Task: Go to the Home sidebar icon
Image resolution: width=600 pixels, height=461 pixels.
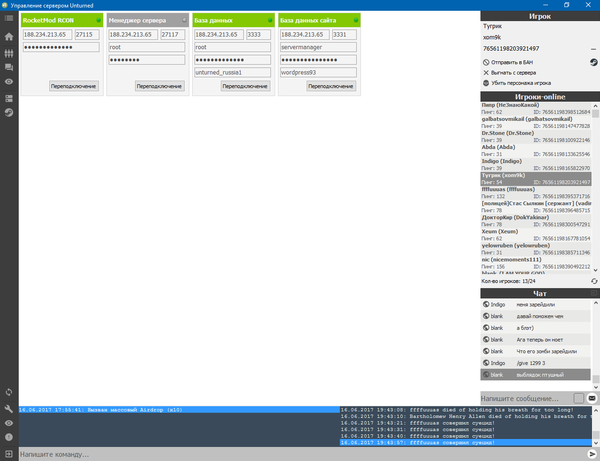Action: [x=9, y=37]
